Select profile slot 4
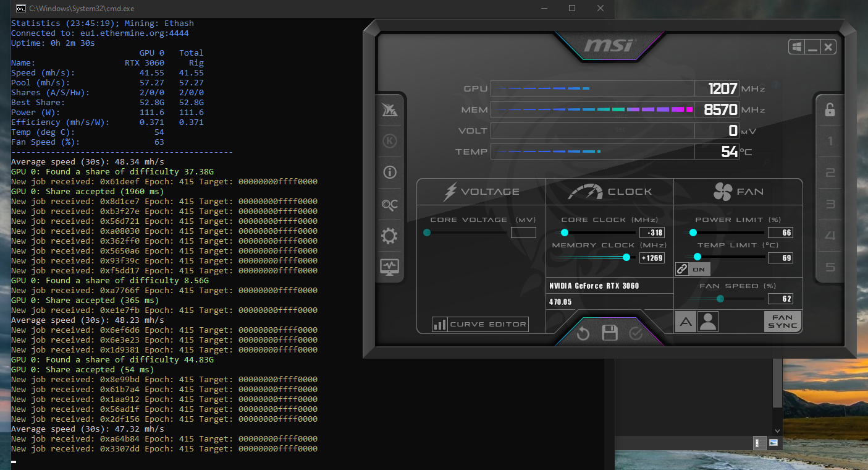This screenshot has width=868, height=470. click(x=830, y=236)
